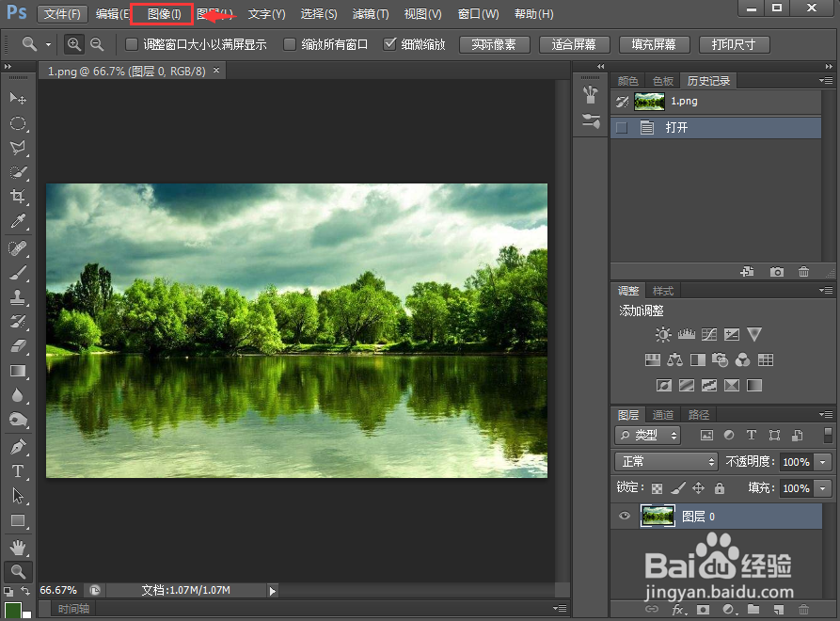Click the 实际像素 button
This screenshot has width=840, height=621.
[494, 44]
